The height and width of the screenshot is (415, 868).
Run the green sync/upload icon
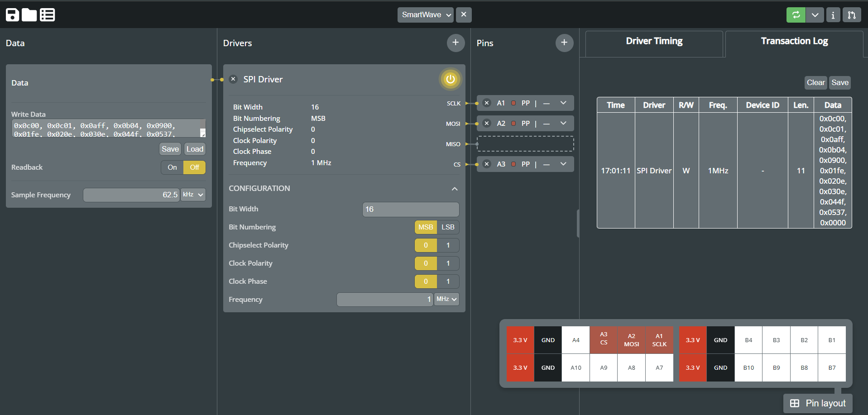click(x=796, y=14)
